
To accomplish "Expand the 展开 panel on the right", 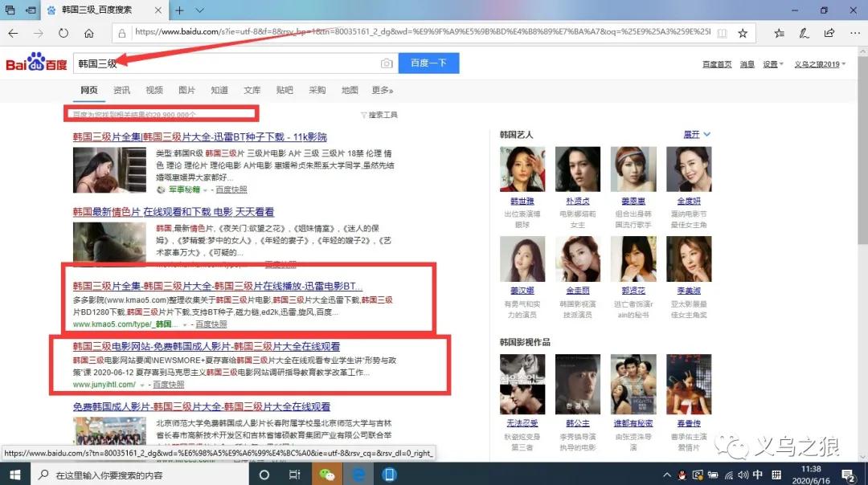I will (696, 134).
